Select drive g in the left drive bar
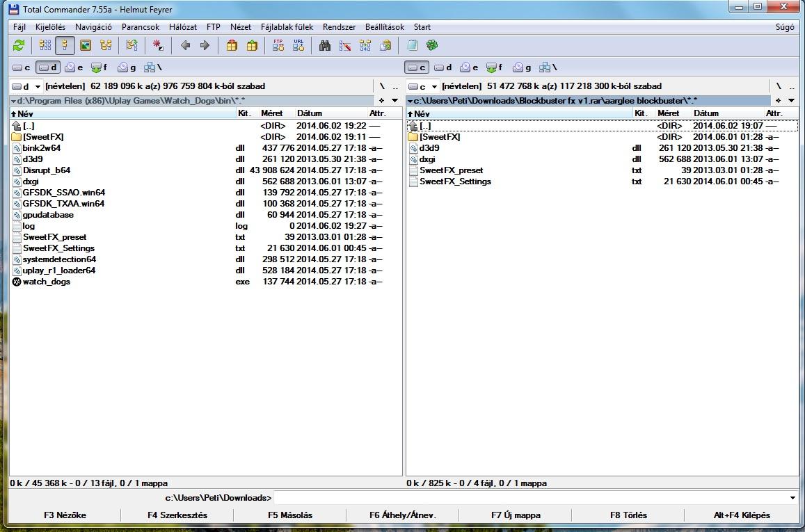Image resolution: width=805 pixels, height=532 pixels. point(127,67)
